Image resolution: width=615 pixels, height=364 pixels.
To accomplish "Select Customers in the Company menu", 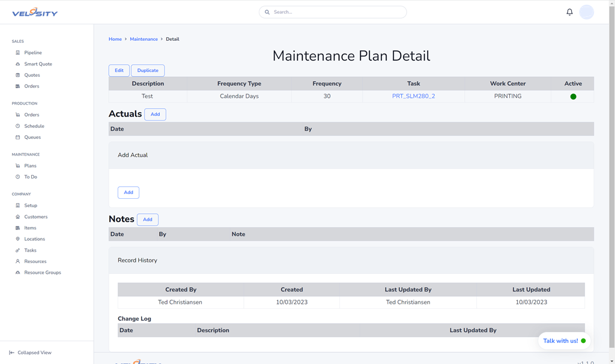I will (x=35, y=217).
